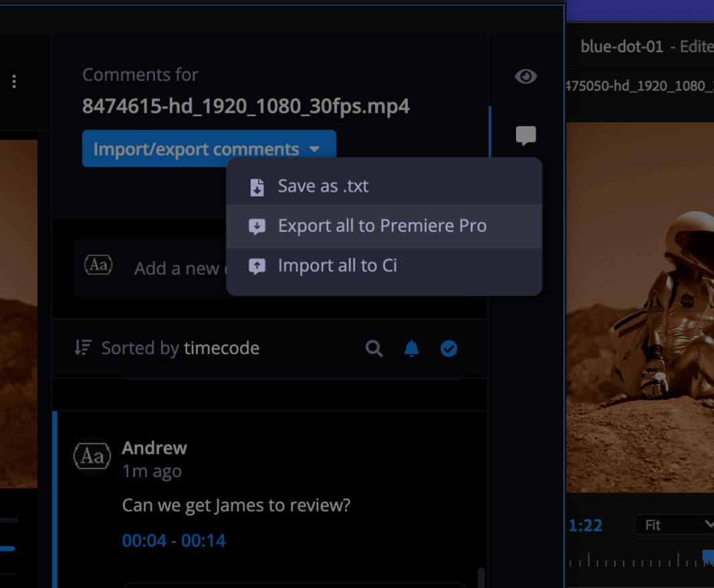Select Export all to Premiere Pro
The height and width of the screenshot is (588, 714).
[384, 227]
